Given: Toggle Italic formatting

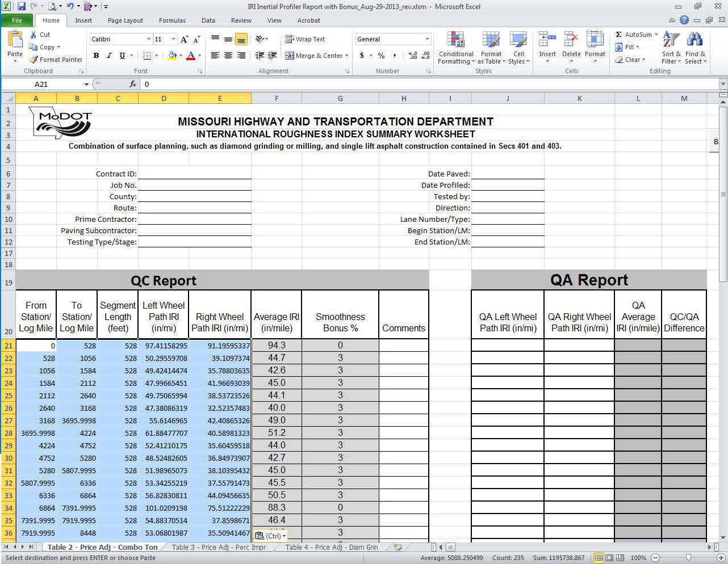Looking at the screenshot, I should [109, 56].
